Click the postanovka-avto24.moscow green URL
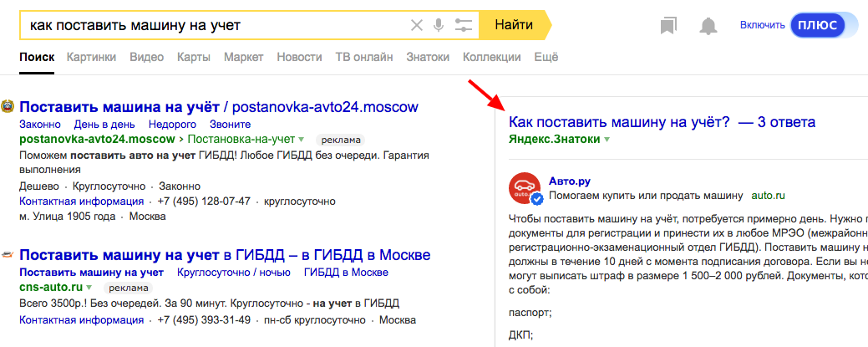Screen dimensions: 868x347 (98, 139)
